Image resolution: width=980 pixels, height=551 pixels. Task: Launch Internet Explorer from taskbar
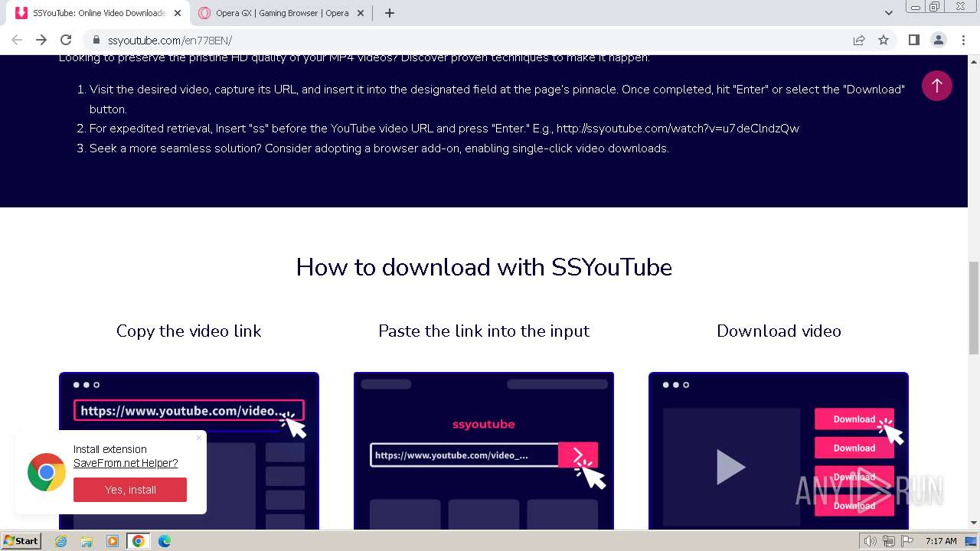coord(61,541)
